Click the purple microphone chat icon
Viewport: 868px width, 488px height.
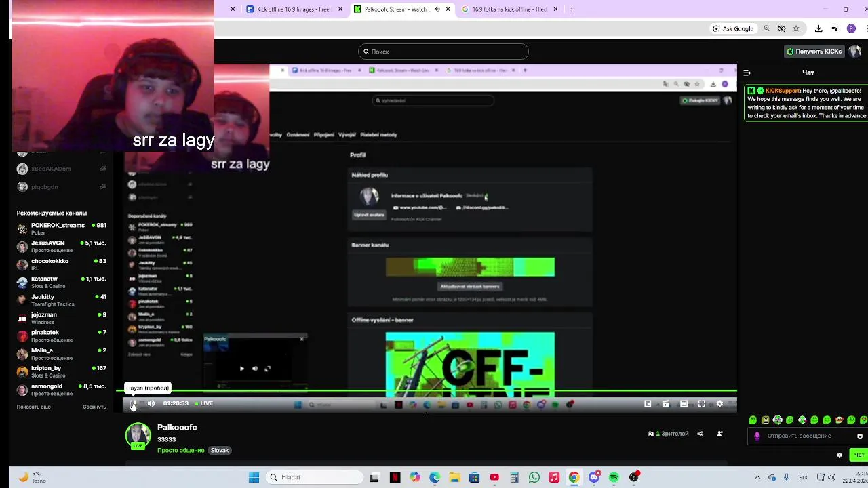(x=757, y=436)
